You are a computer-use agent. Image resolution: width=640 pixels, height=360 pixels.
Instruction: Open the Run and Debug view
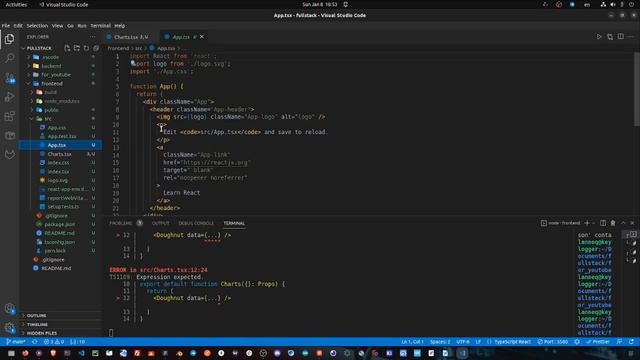click(x=9, y=97)
